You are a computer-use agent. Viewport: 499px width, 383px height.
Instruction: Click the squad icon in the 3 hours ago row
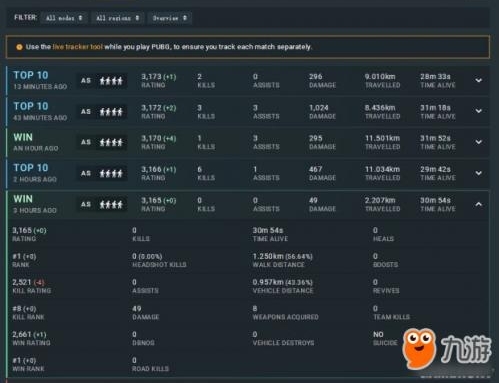click(x=111, y=205)
